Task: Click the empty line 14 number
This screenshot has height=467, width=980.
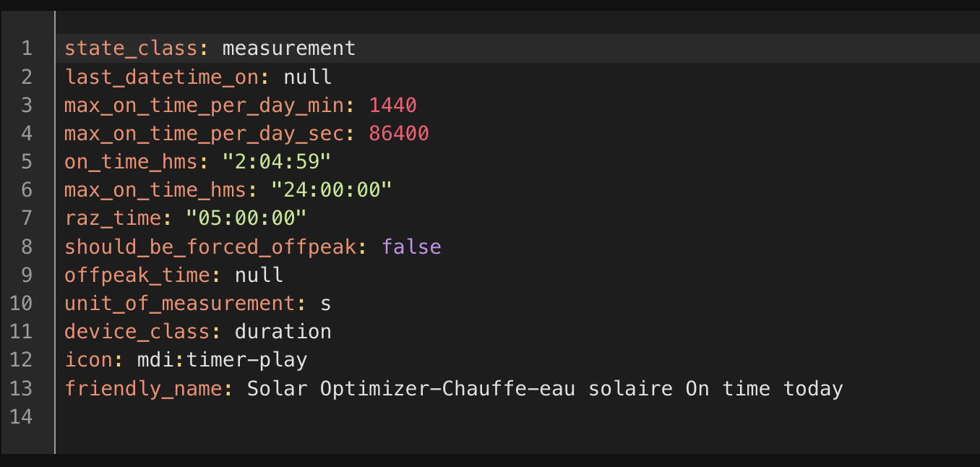Action: pos(22,417)
